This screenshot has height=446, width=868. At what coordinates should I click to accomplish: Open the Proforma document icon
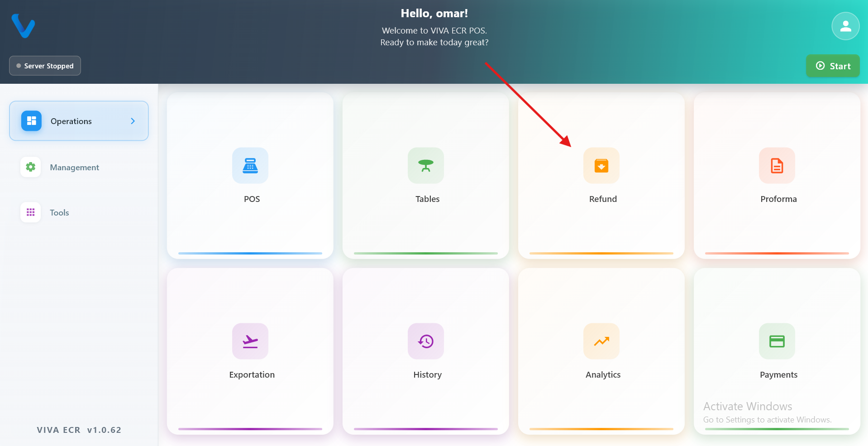777,166
